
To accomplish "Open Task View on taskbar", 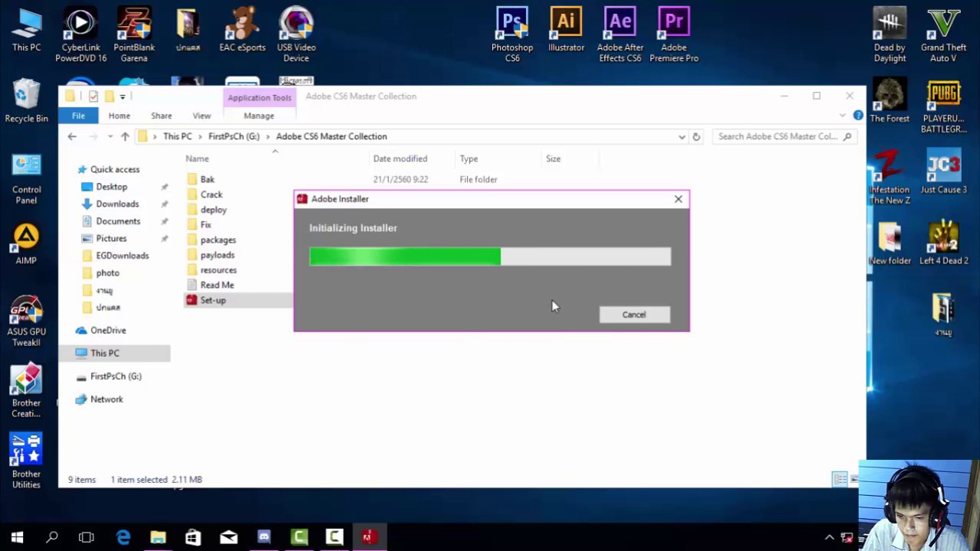I will click(x=87, y=537).
